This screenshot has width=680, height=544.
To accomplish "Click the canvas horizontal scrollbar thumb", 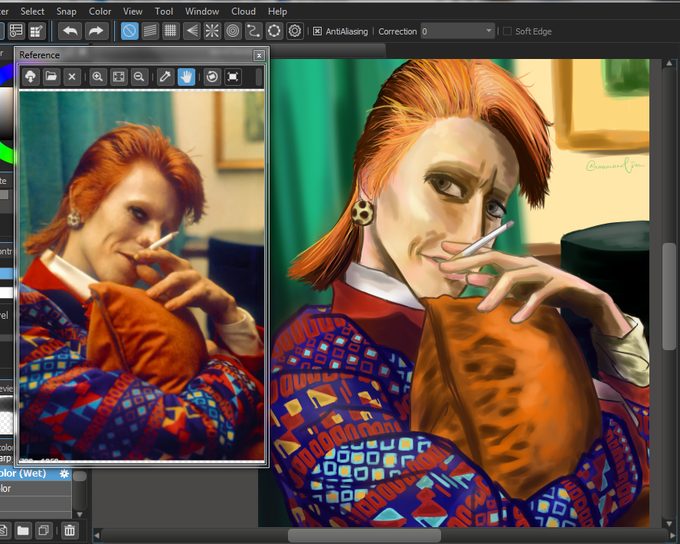I will (x=364, y=535).
